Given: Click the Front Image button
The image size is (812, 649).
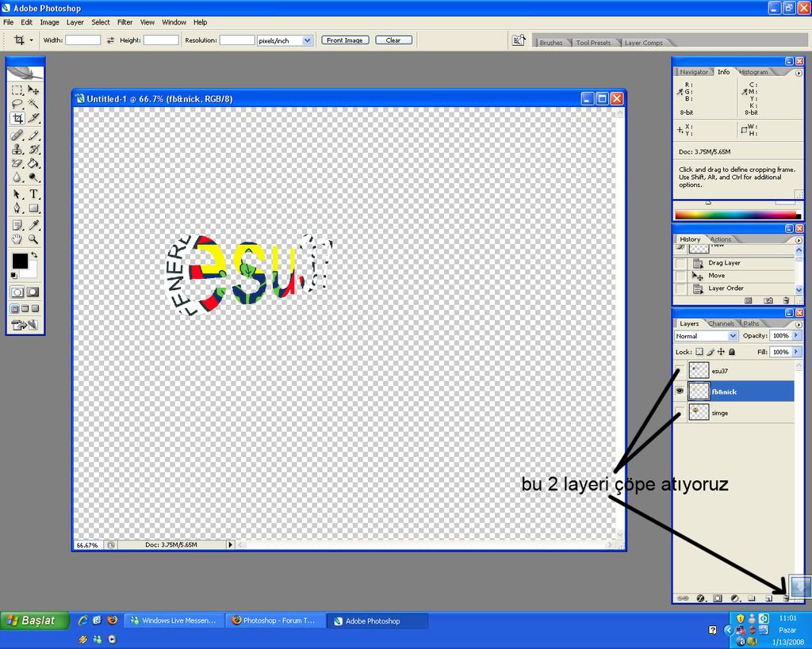Looking at the screenshot, I should pos(345,40).
